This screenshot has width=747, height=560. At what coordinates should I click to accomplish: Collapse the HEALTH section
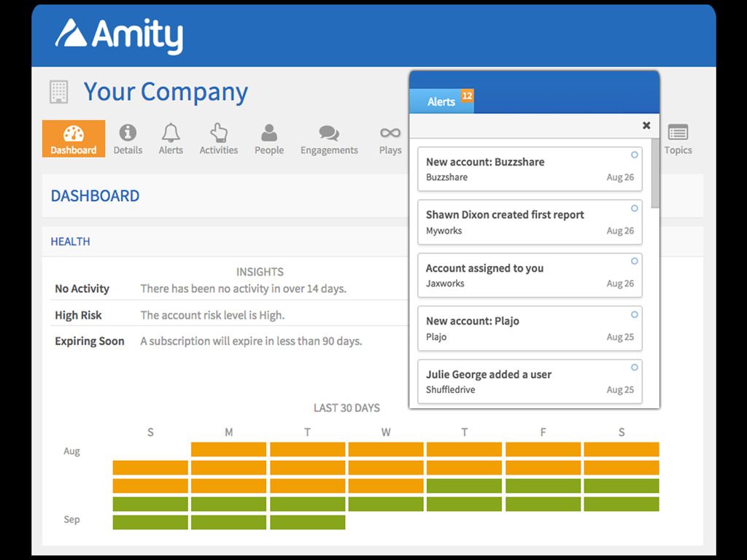(x=70, y=241)
